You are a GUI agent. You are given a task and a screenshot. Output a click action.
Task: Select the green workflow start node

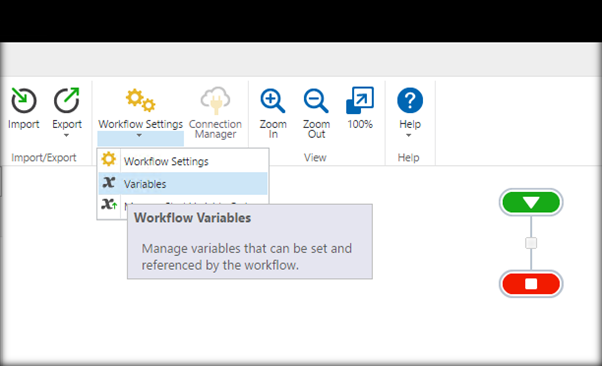tap(531, 202)
